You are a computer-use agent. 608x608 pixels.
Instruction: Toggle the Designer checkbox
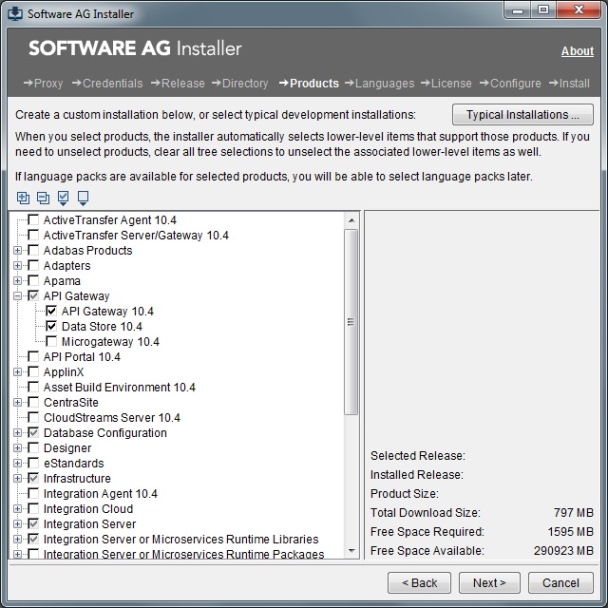33,448
